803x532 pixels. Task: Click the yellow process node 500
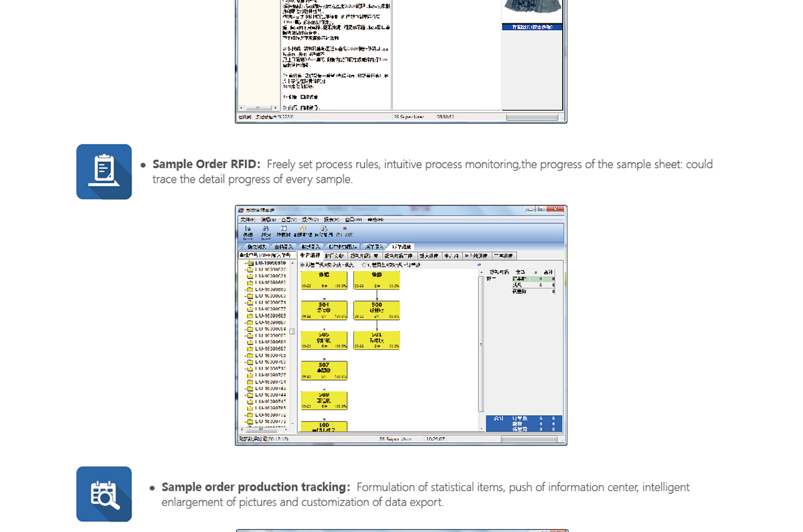377,310
